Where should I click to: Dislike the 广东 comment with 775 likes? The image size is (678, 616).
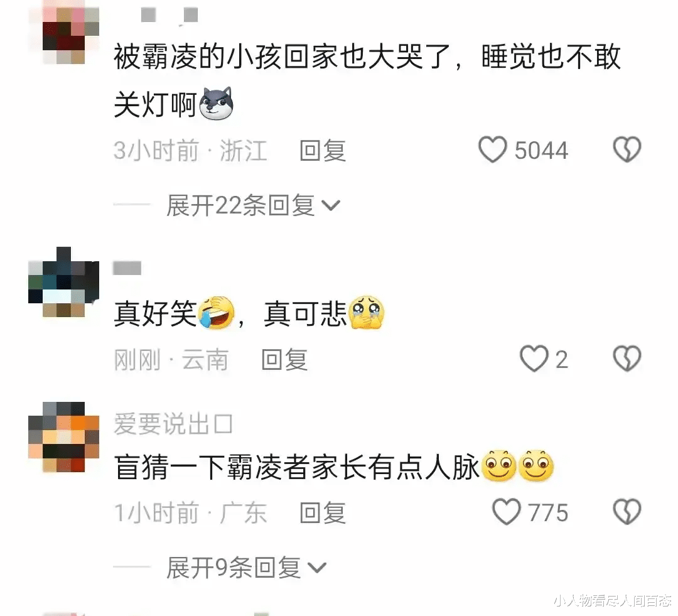point(627,512)
